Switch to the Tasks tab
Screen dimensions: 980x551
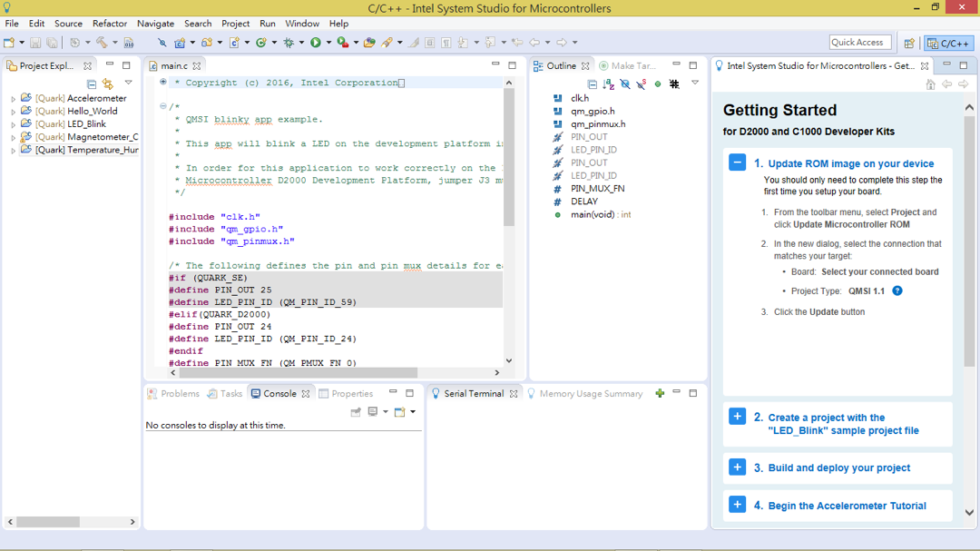click(224, 393)
